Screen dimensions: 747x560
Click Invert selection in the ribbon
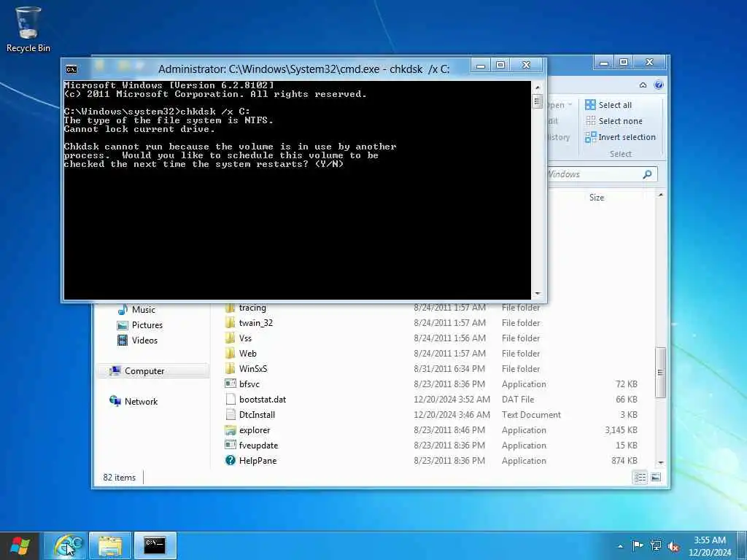[621, 137]
